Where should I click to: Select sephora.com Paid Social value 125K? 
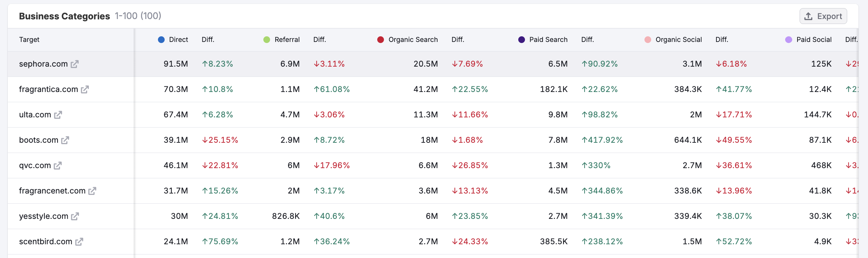(821, 64)
